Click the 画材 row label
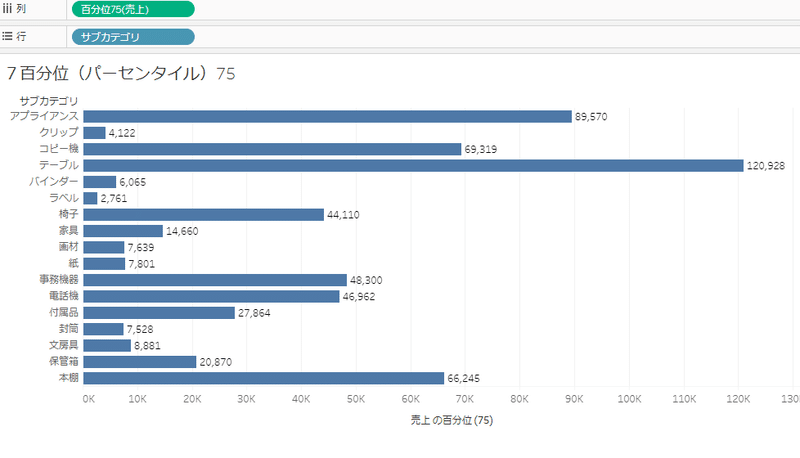This screenshot has height=458, width=800. [x=69, y=247]
